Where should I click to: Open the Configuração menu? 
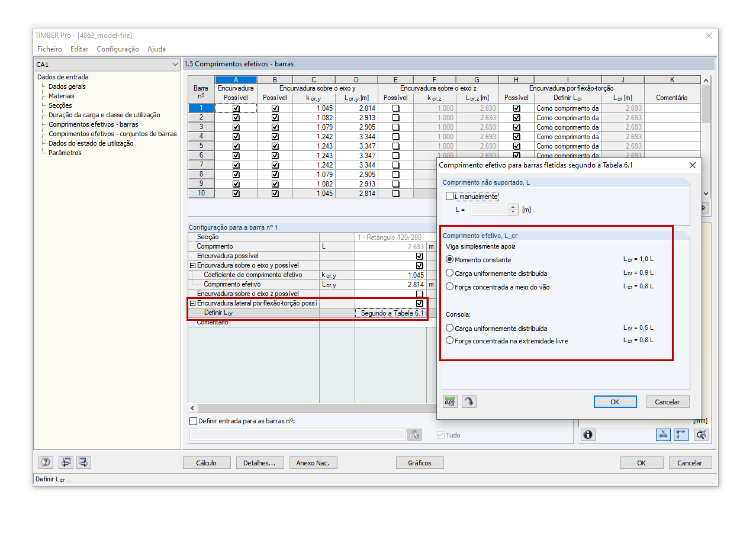(x=118, y=49)
